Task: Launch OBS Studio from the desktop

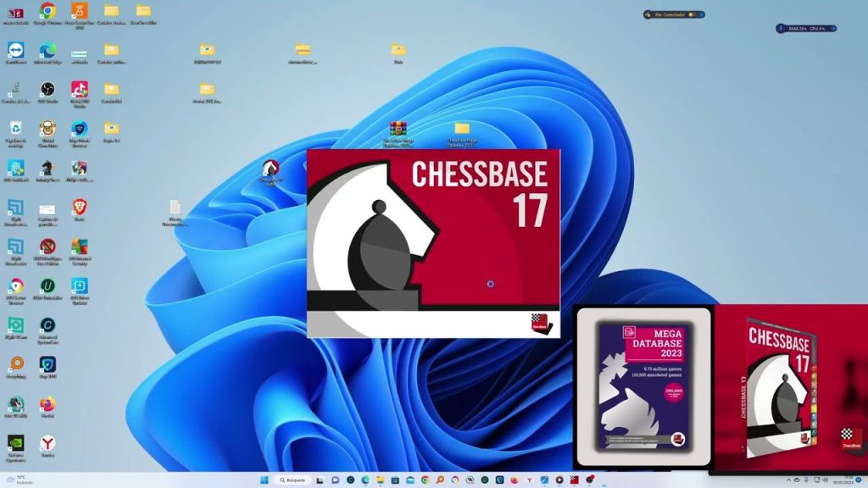Action: 48,88
